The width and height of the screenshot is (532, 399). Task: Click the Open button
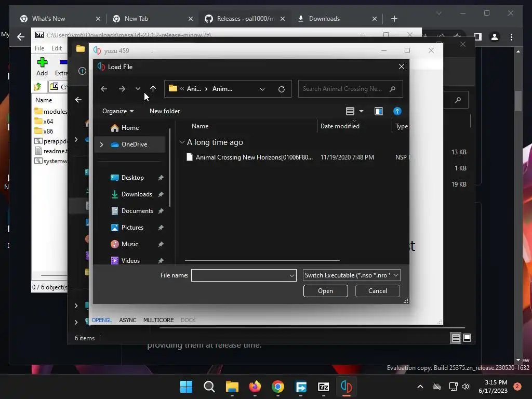coord(325,291)
